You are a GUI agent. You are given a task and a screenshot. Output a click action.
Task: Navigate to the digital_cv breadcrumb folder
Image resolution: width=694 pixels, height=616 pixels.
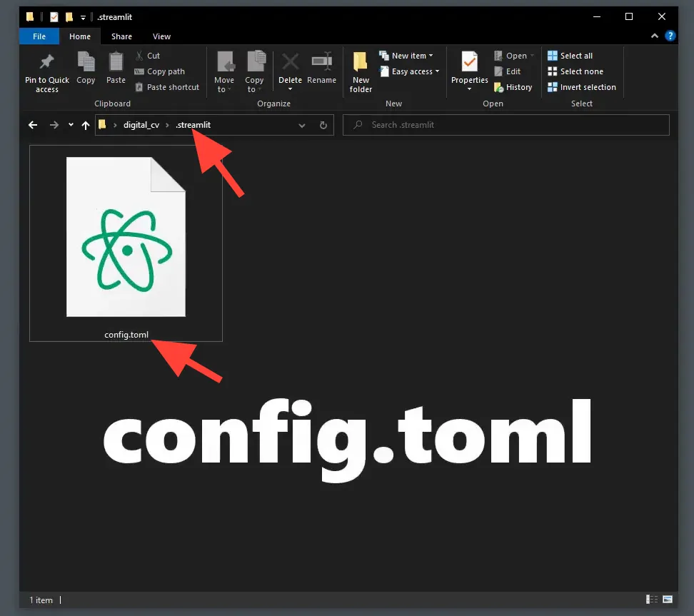[x=141, y=125]
